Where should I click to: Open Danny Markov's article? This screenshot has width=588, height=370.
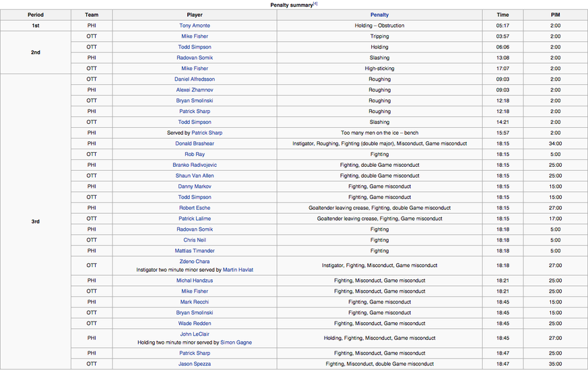tap(195, 186)
